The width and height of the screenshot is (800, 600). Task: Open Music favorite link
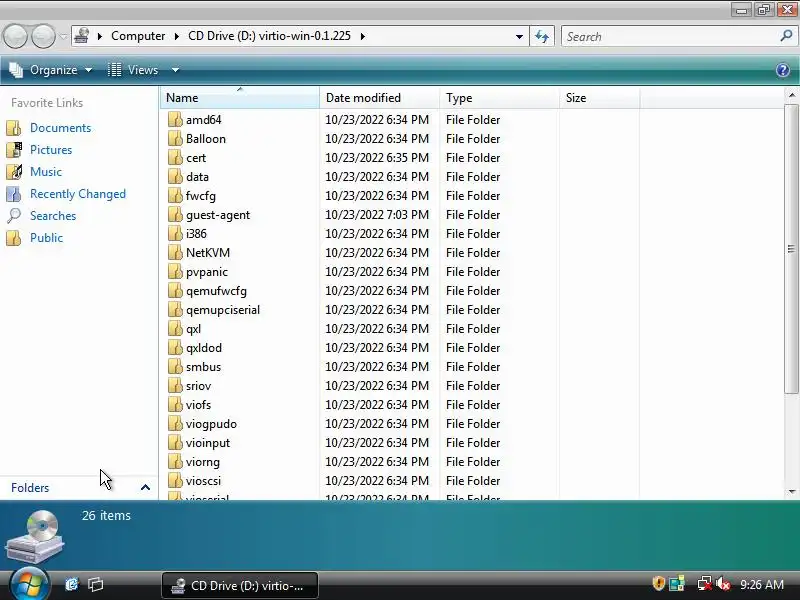pyautogui.click(x=46, y=171)
